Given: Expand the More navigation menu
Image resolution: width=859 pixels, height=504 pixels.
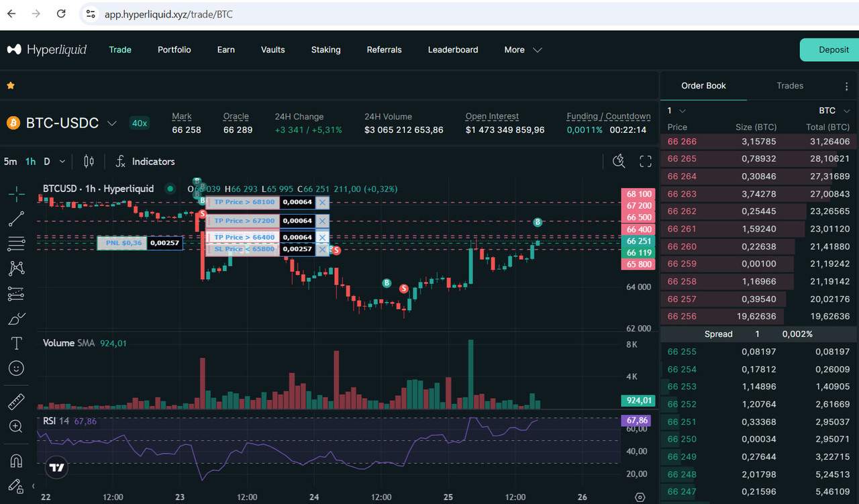Looking at the screenshot, I should [x=523, y=50].
